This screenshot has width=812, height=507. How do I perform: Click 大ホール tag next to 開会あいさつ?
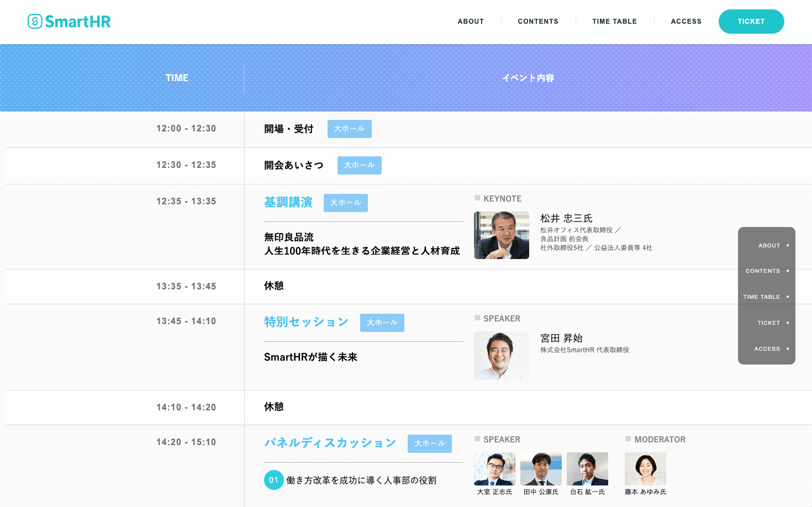360,165
